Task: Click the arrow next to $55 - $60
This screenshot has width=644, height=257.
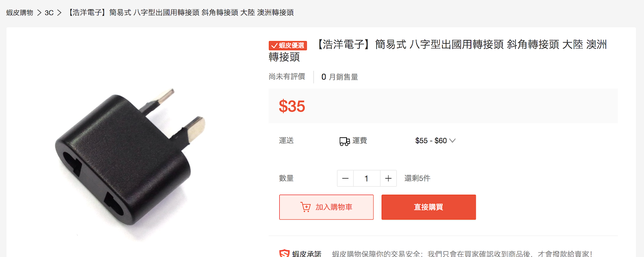Action: coord(452,141)
